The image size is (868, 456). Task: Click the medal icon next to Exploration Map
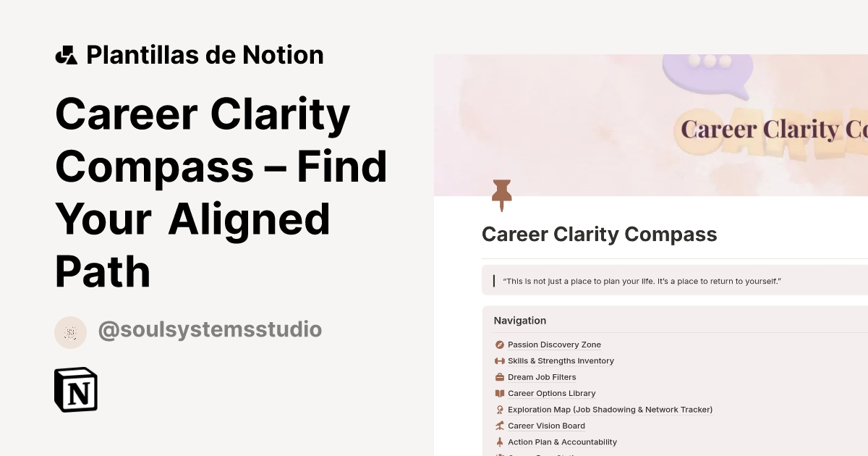click(x=499, y=410)
